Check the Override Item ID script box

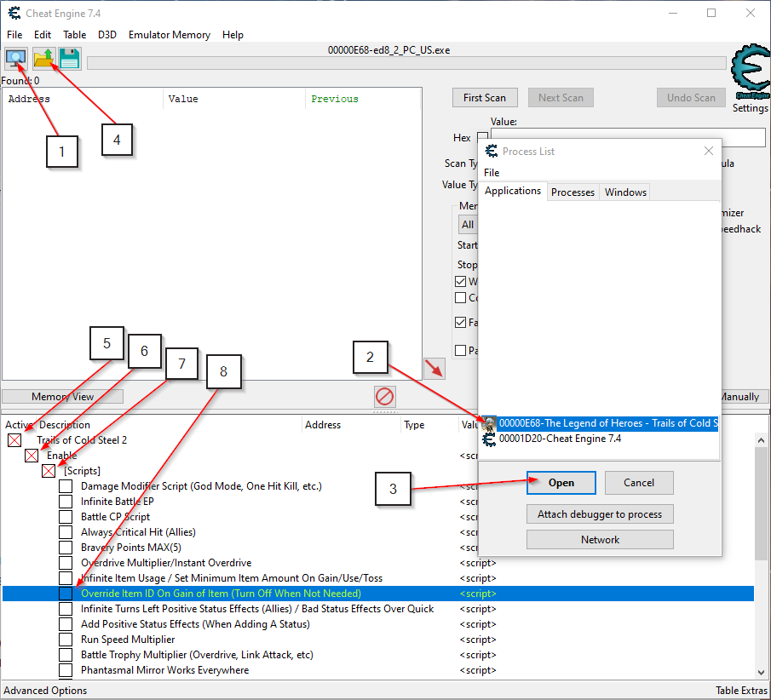click(x=66, y=594)
